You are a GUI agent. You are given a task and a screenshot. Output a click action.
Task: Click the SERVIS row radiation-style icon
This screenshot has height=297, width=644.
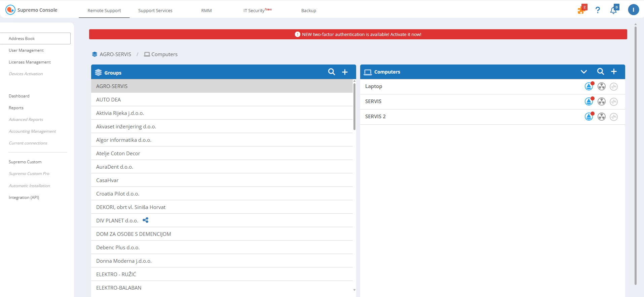click(602, 102)
